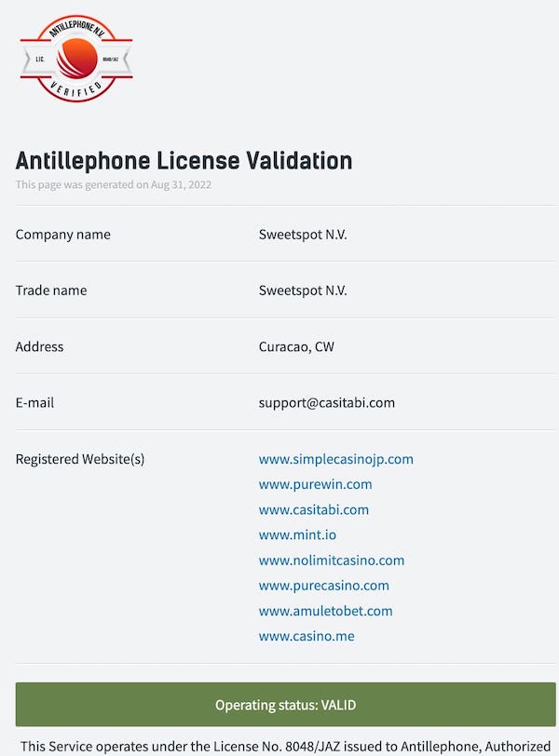Select the support@casitabi.com email address
The height and width of the screenshot is (756, 559).
[326, 403]
